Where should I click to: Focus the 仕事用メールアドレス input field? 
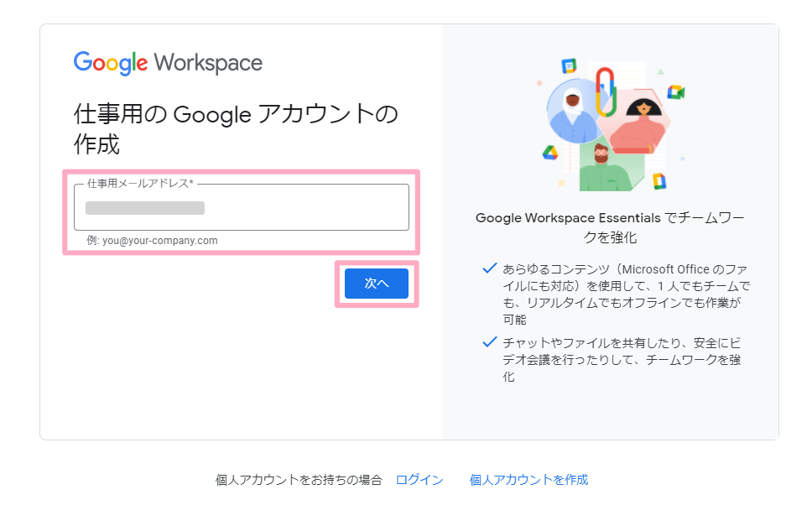(x=242, y=207)
